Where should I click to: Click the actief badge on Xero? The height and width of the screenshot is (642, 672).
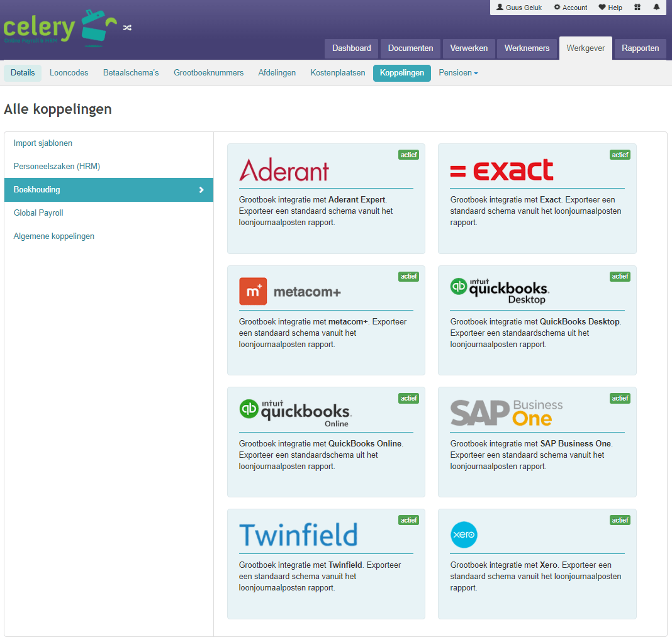tap(620, 521)
